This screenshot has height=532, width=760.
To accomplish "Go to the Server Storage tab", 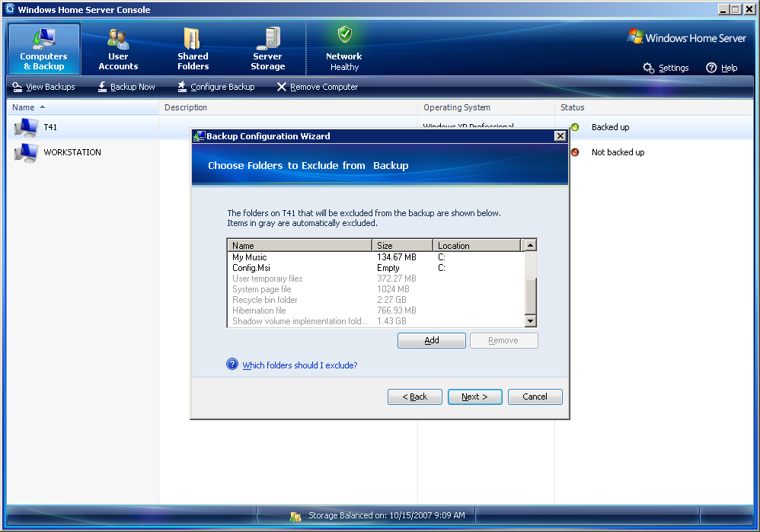I will click(x=267, y=49).
